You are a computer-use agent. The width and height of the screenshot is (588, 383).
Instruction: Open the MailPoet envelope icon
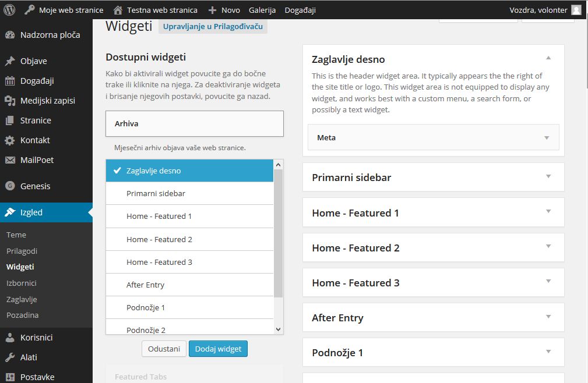point(10,160)
